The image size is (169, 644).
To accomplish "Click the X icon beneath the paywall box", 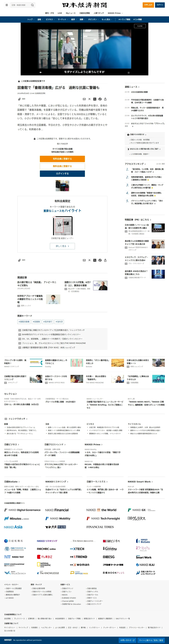I will (x=95, y=260).
